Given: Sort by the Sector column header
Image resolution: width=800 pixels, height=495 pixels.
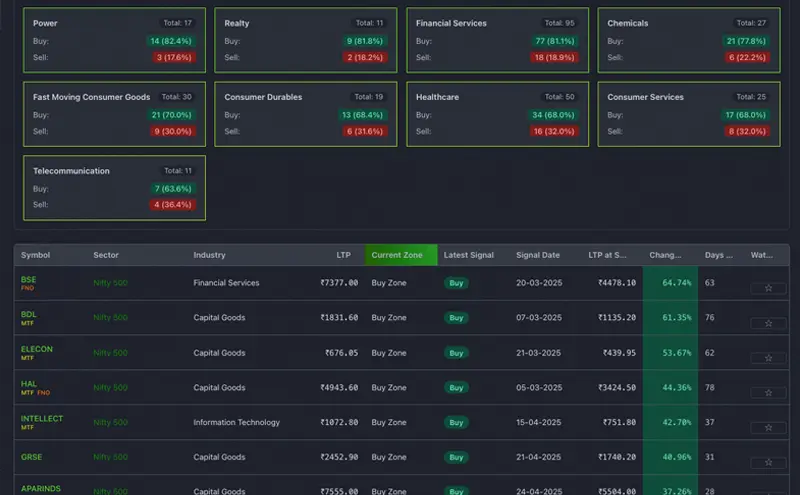Looking at the screenshot, I should [106, 255].
